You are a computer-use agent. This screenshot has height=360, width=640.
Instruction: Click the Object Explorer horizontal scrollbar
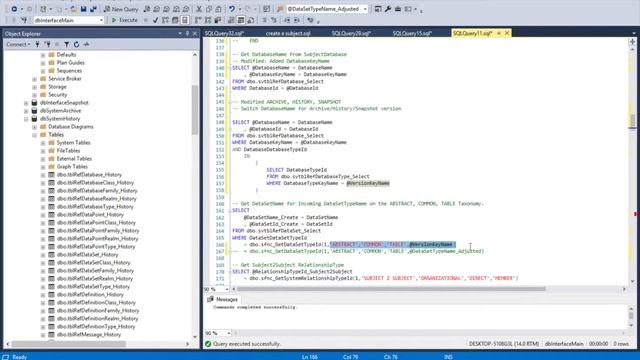pos(68,344)
